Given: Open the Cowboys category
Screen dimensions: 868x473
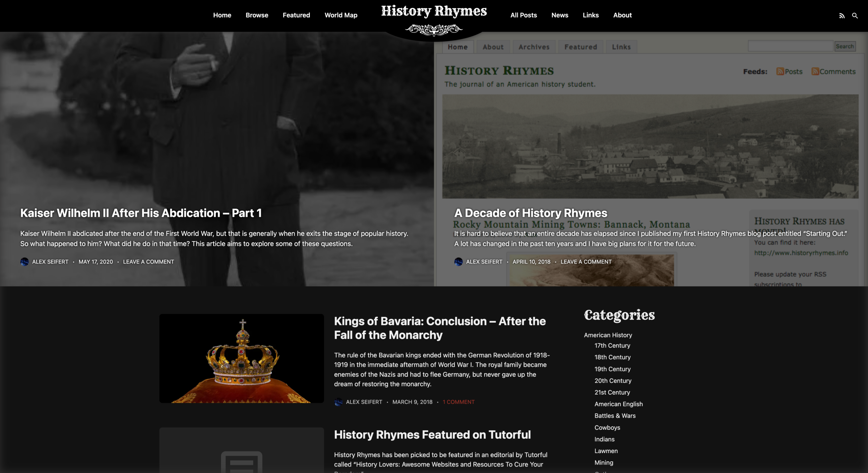Looking at the screenshot, I should pos(607,428).
